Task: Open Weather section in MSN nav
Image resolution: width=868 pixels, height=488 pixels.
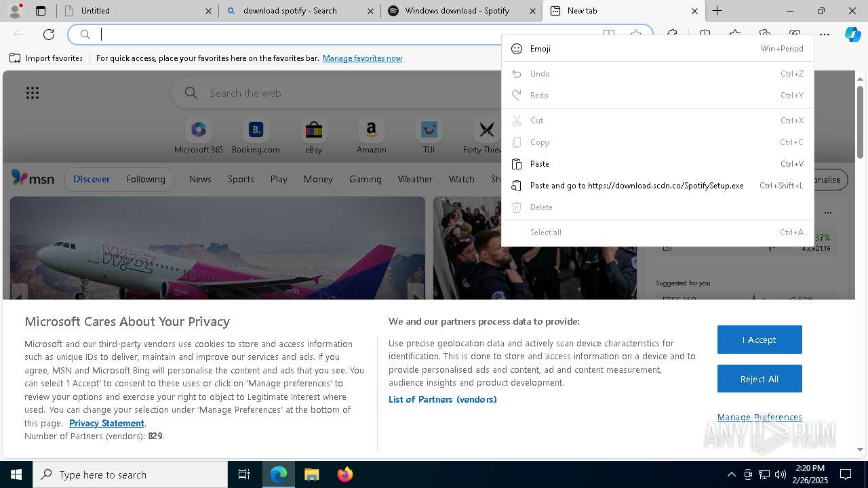Action: coord(415,179)
